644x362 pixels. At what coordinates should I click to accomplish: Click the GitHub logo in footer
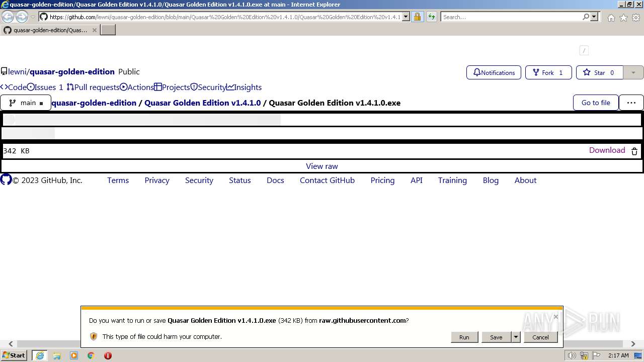click(6, 179)
